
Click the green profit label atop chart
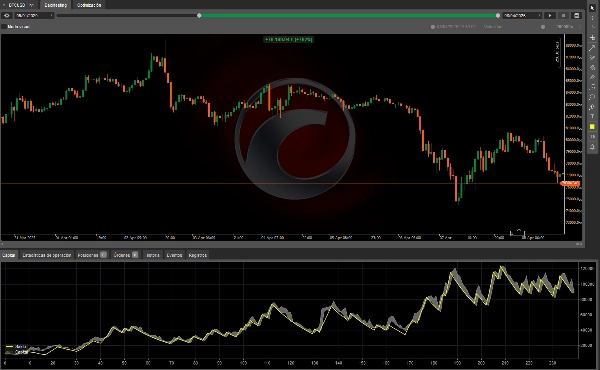click(x=289, y=39)
